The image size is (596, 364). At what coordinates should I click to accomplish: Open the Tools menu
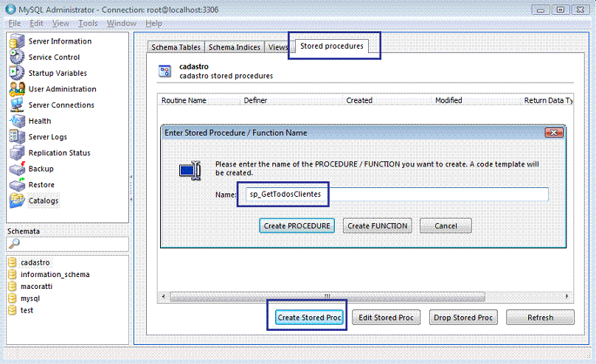coord(88,23)
